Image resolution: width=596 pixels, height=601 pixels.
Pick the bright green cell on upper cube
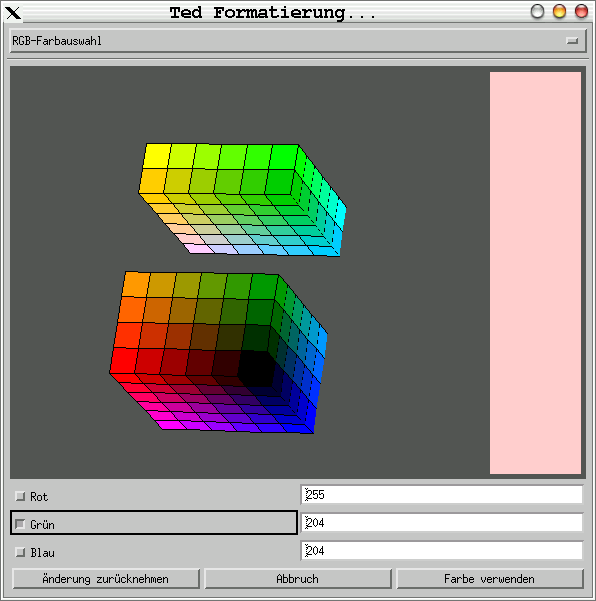(x=284, y=157)
